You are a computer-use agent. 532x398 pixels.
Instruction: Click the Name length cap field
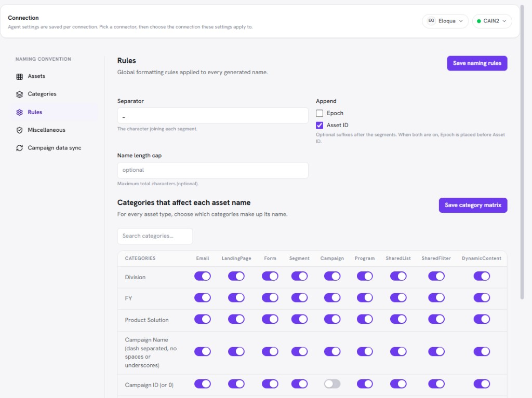pyautogui.click(x=212, y=170)
